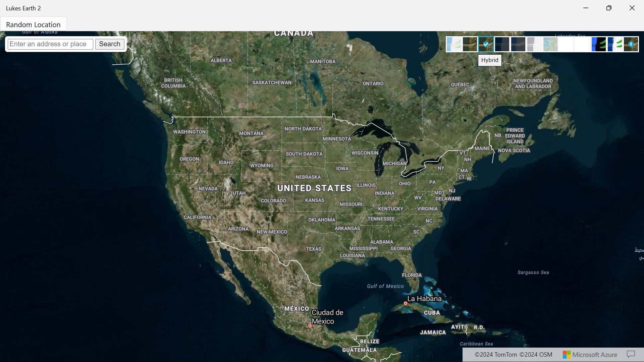Click the checked Hybrid style thumbnail
Screen dimensions: 644x362
pyautogui.click(x=486, y=44)
